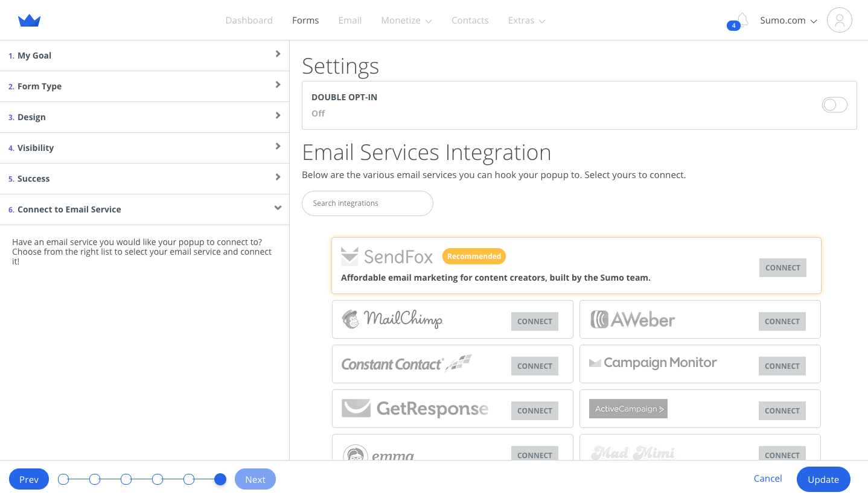Click the Next button
This screenshot has height=498, width=868.
(x=255, y=479)
